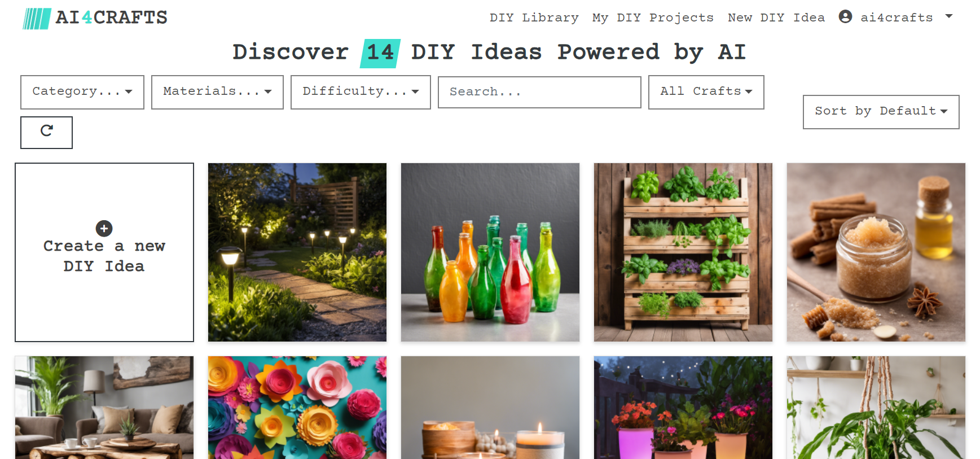This screenshot has width=980, height=459.
Task: Select New DIY Idea in navigation
Action: pyautogui.click(x=776, y=18)
